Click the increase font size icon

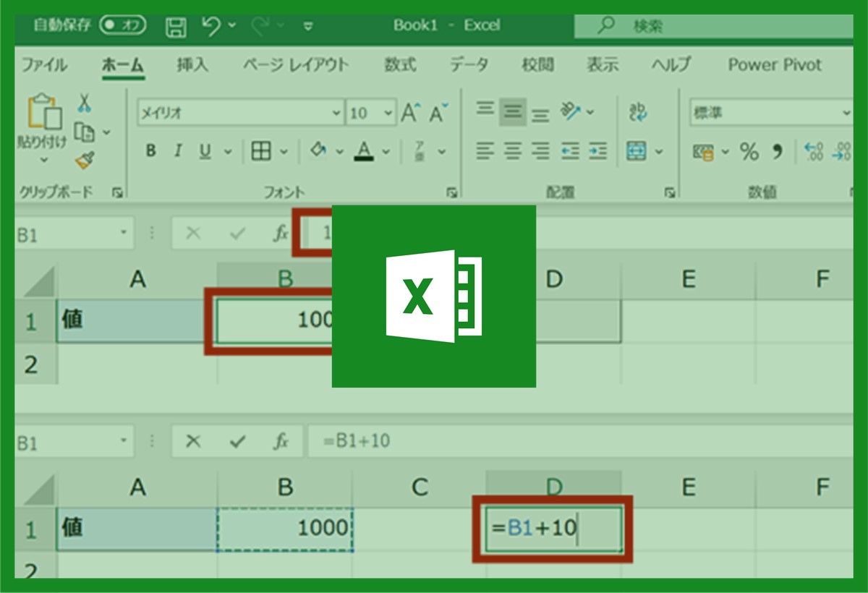[410, 113]
